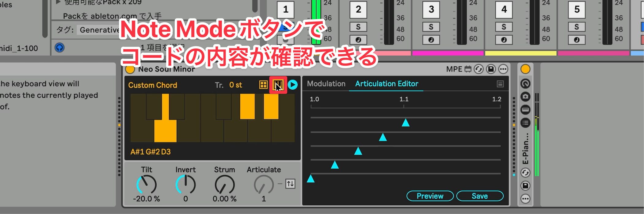
Task: Click the Invert knob
Action: point(186,184)
